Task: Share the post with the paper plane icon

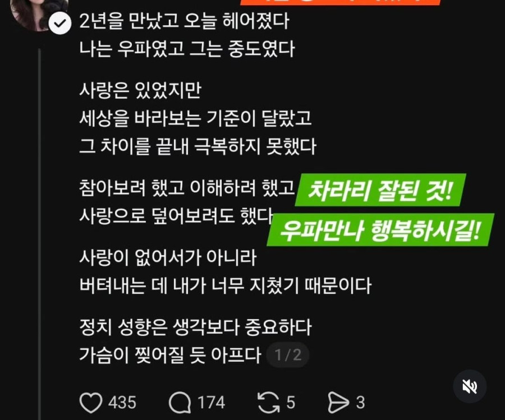Action: pyautogui.click(x=338, y=402)
